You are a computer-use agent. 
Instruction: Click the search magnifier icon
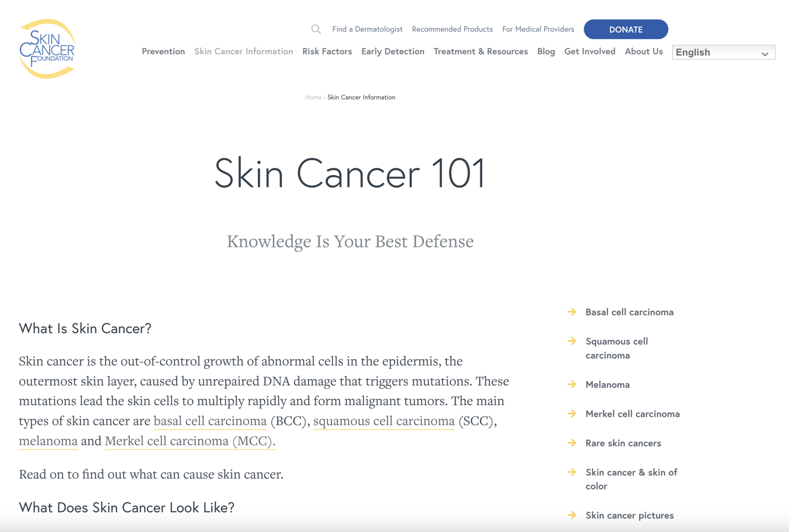pyautogui.click(x=316, y=29)
